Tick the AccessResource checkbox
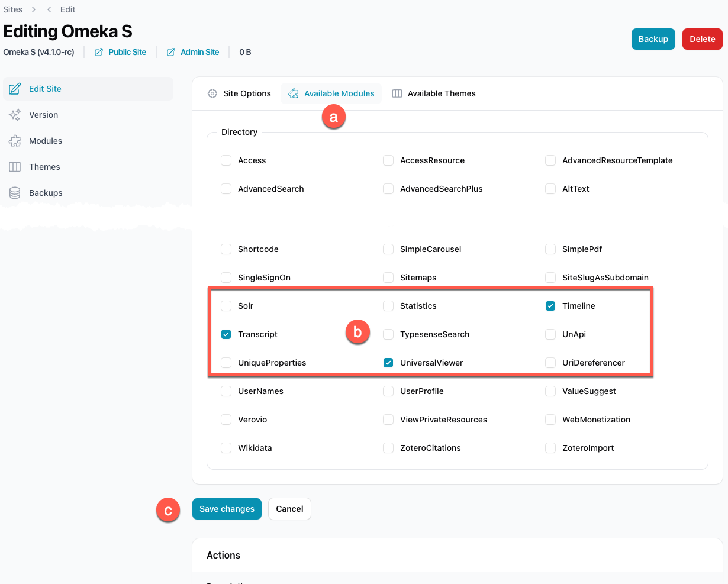 (388, 160)
